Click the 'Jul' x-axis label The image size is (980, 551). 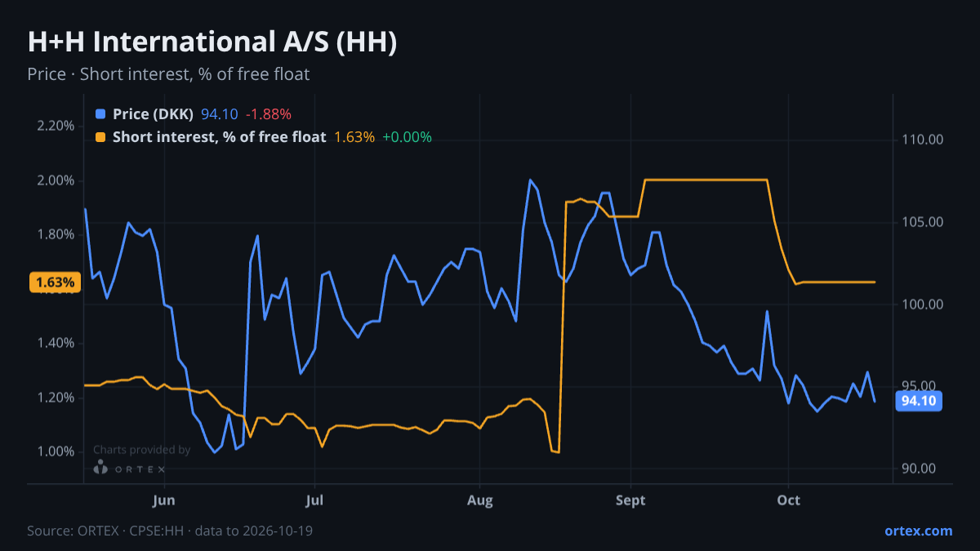coord(314,500)
